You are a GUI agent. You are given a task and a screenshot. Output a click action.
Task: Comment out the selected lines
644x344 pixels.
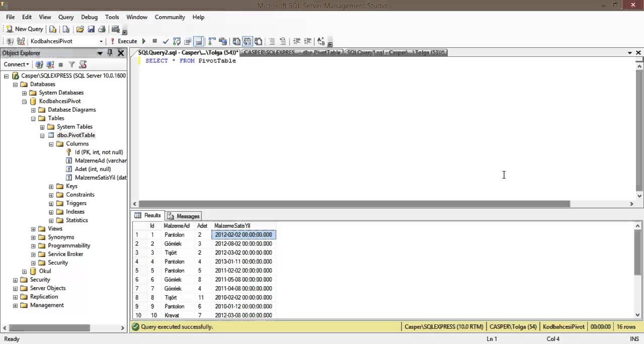tap(272, 41)
